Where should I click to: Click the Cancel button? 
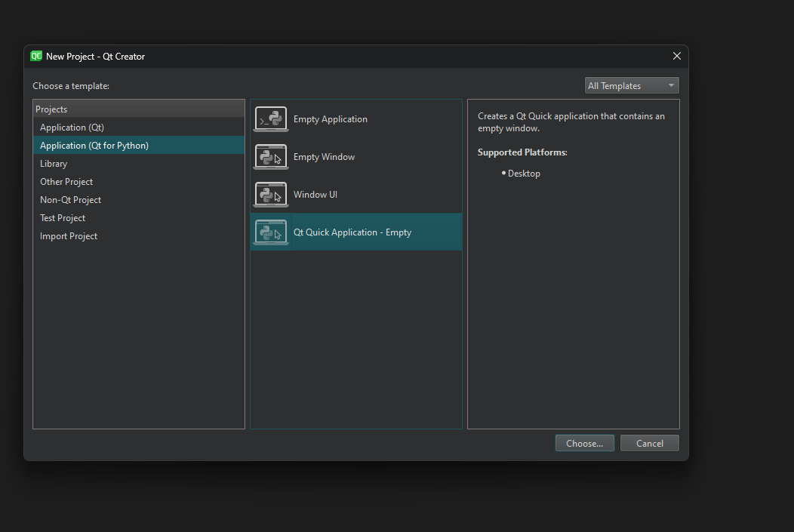pos(650,444)
